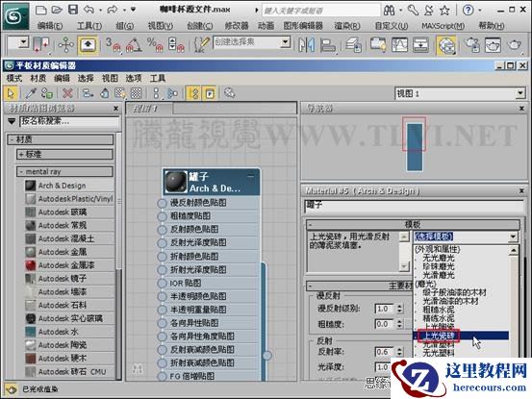
Task: Click the highlighted parameter editor icon
Action: [x=210, y=93]
